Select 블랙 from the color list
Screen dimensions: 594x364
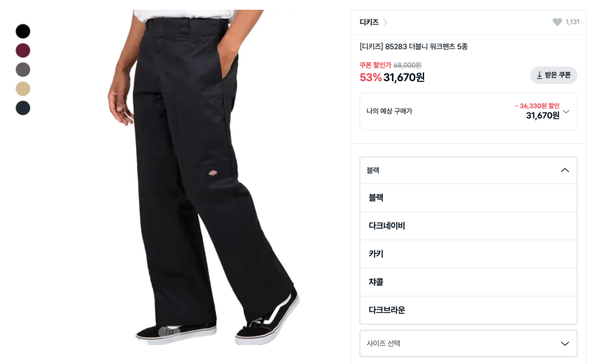coord(468,198)
